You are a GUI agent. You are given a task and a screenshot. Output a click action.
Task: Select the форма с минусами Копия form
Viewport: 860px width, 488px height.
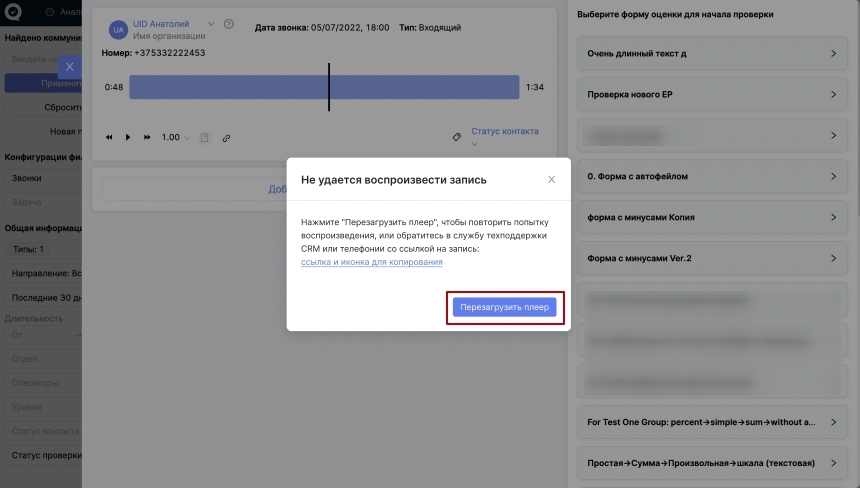point(711,217)
